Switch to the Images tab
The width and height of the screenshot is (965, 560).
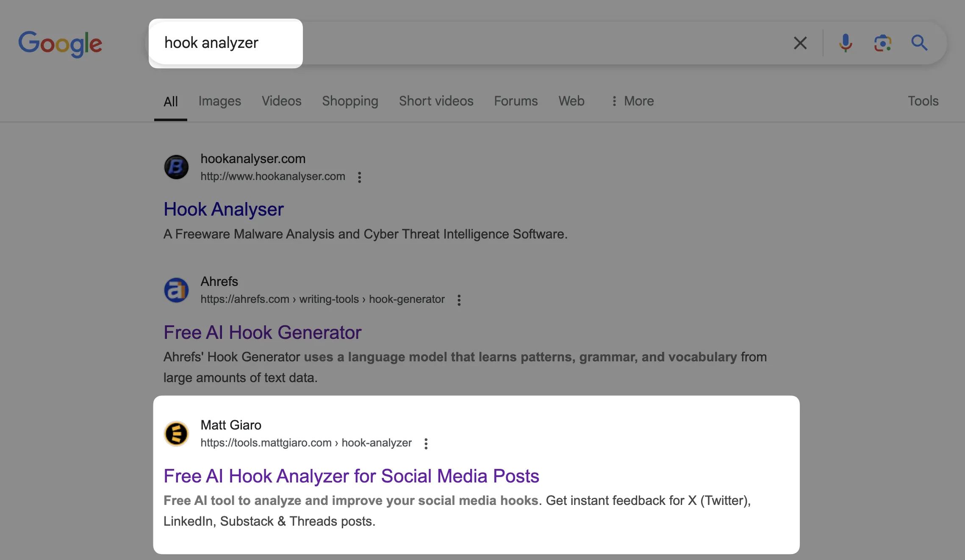pos(219,101)
